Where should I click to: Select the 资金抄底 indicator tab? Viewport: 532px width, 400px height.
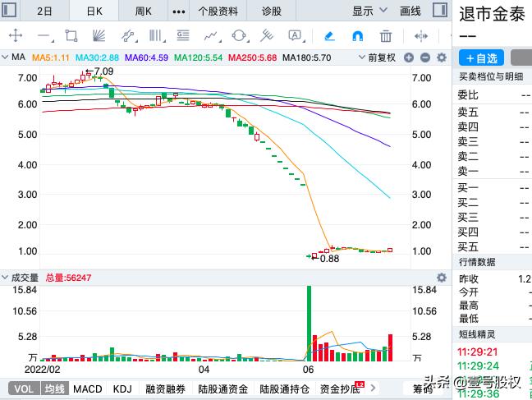340,389
